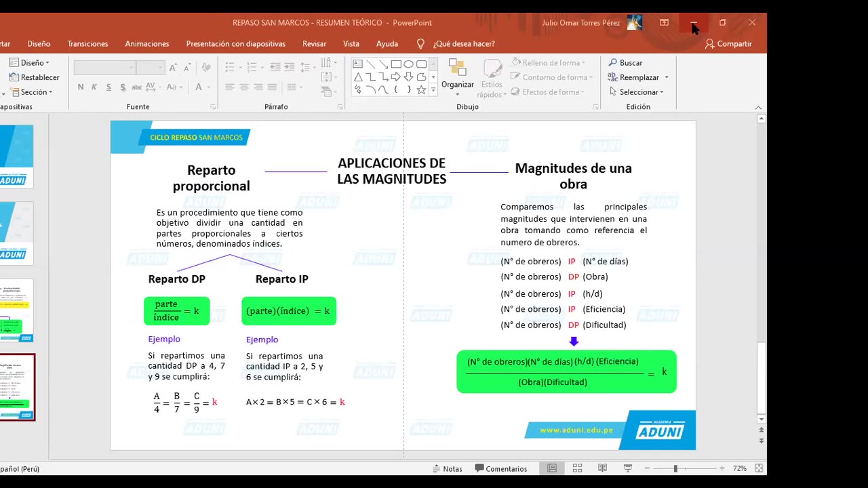Screen dimensions: 868x488
Task: Pick the oval shape in gallery
Action: coord(409,64)
